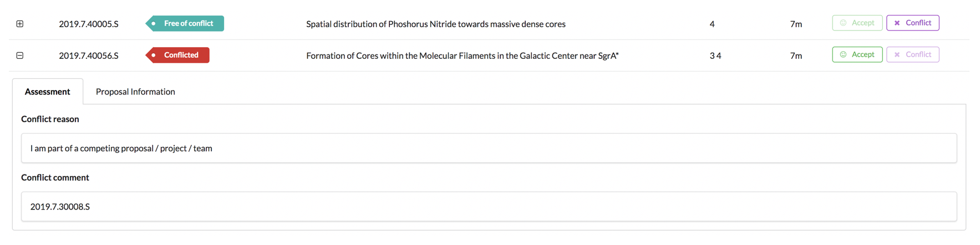Accept the Galactic Center SgrA* proposal
Viewport: 980px width, 245px height.
(x=856, y=54)
